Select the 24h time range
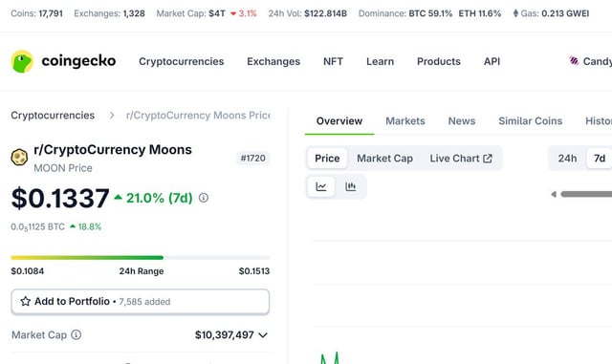 tap(567, 159)
